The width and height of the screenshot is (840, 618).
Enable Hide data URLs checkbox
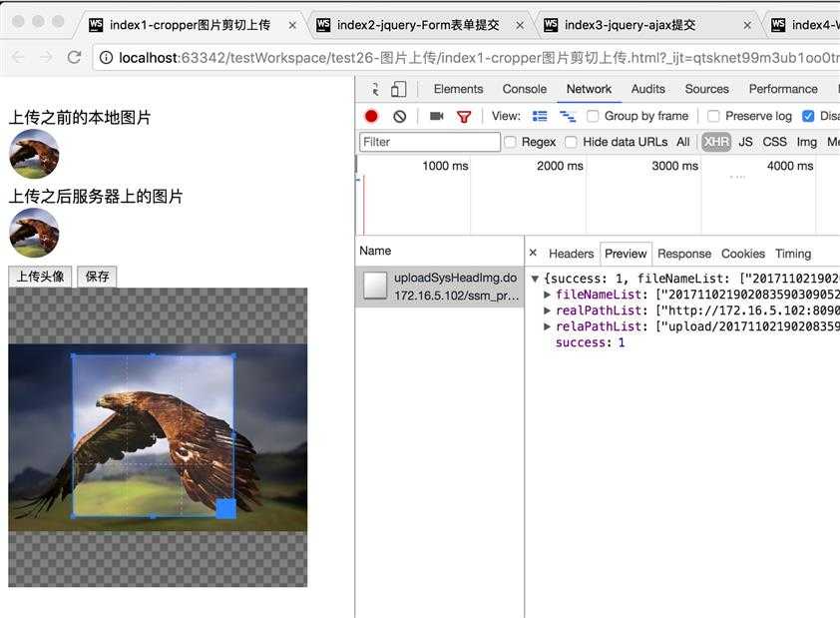[571, 142]
